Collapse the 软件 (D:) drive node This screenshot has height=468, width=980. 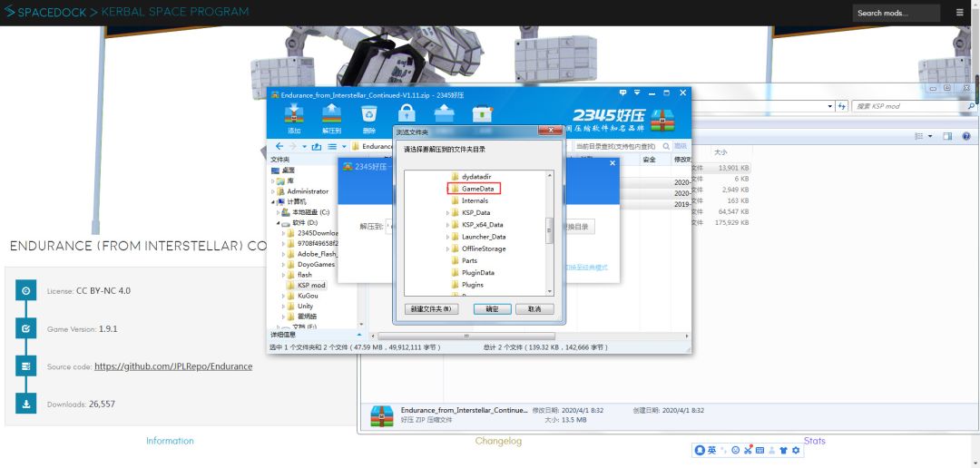pos(279,222)
